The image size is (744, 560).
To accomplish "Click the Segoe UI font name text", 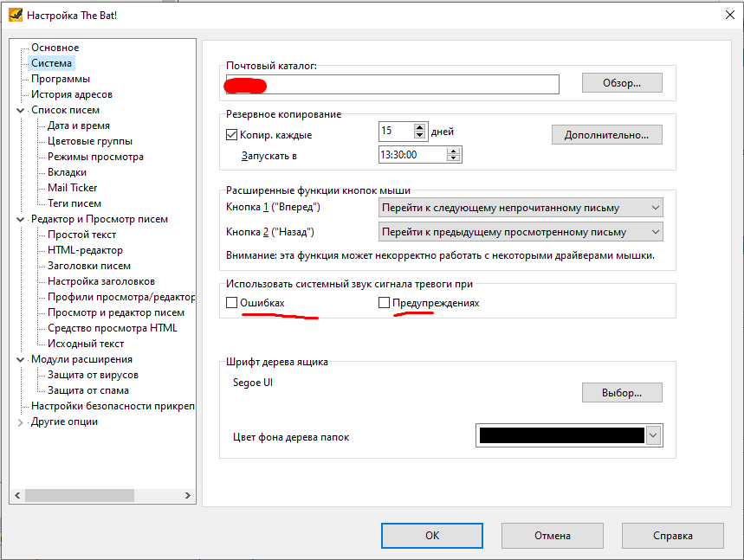I will point(253,383).
